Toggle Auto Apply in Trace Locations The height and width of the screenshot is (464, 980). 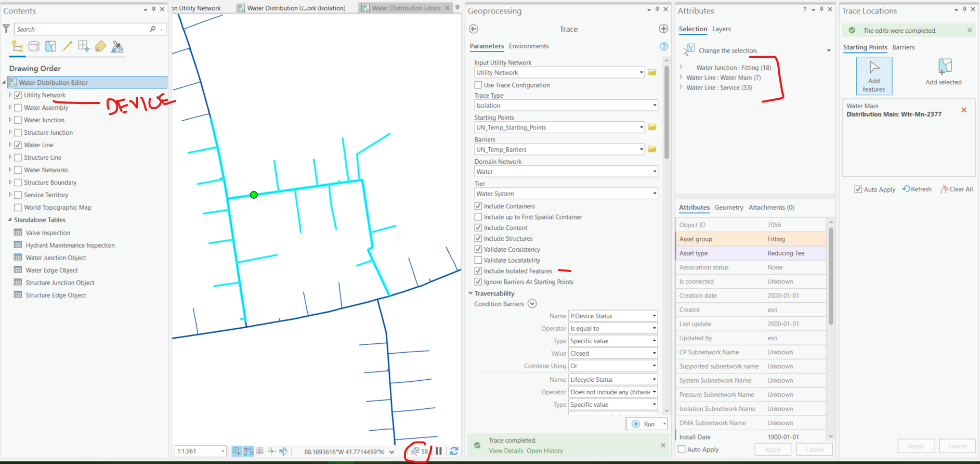click(858, 189)
